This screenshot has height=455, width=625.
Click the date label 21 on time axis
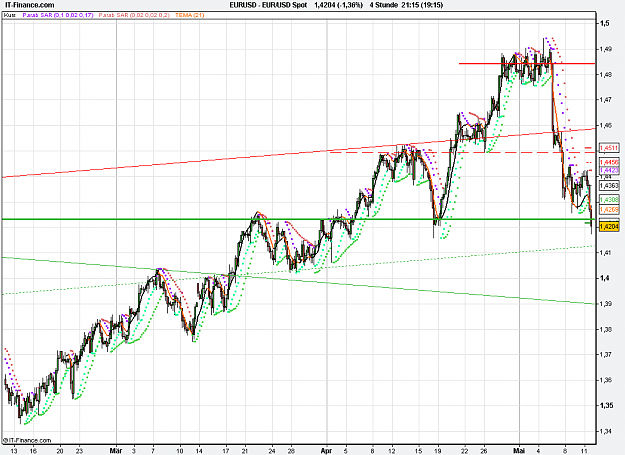(x=245, y=451)
